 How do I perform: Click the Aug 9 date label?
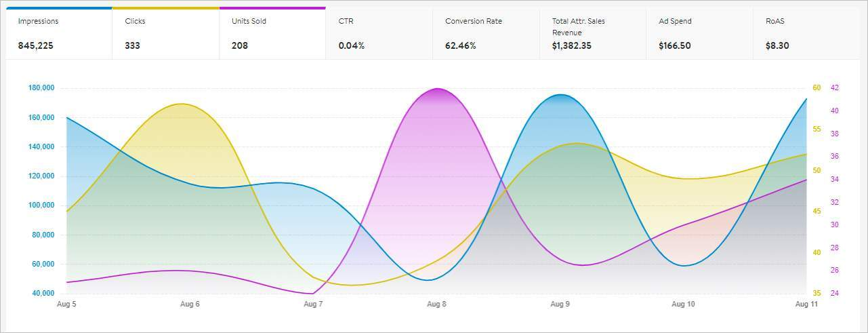560,305
